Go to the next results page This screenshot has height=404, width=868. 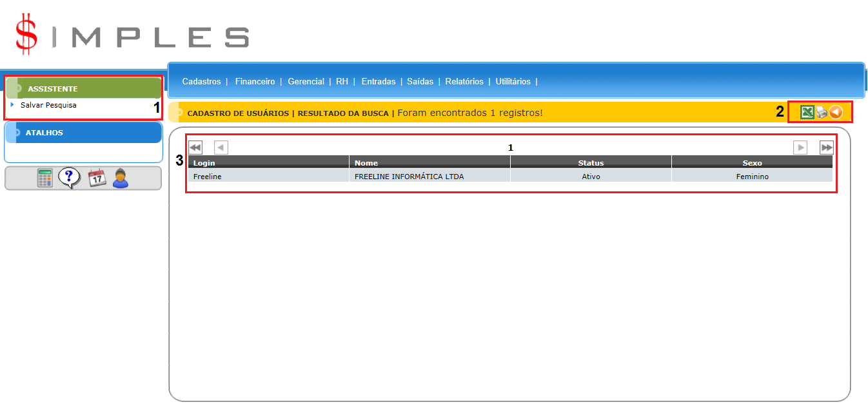pyautogui.click(x=800, y=148)
